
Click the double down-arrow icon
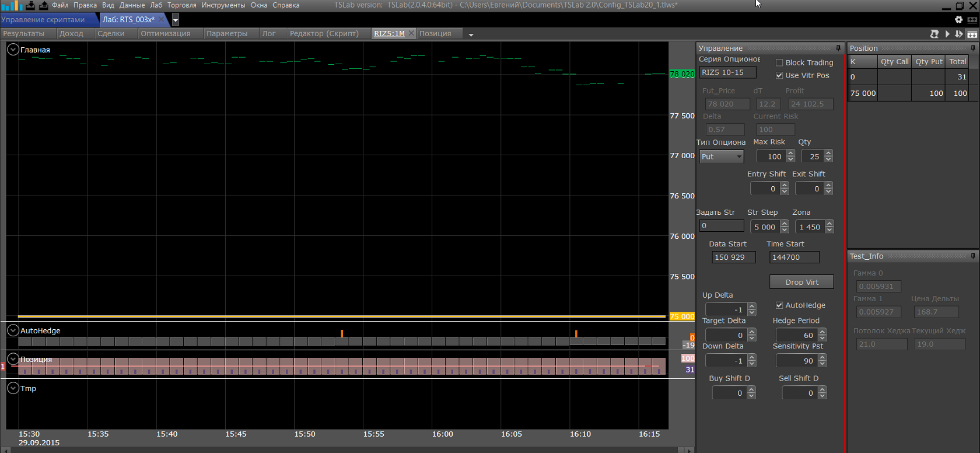(x=959, y=34)
